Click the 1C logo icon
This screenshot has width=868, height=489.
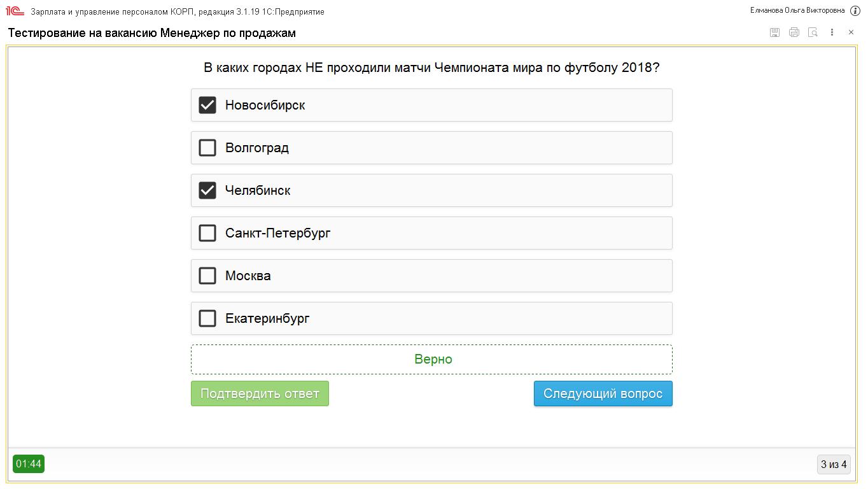15,11
